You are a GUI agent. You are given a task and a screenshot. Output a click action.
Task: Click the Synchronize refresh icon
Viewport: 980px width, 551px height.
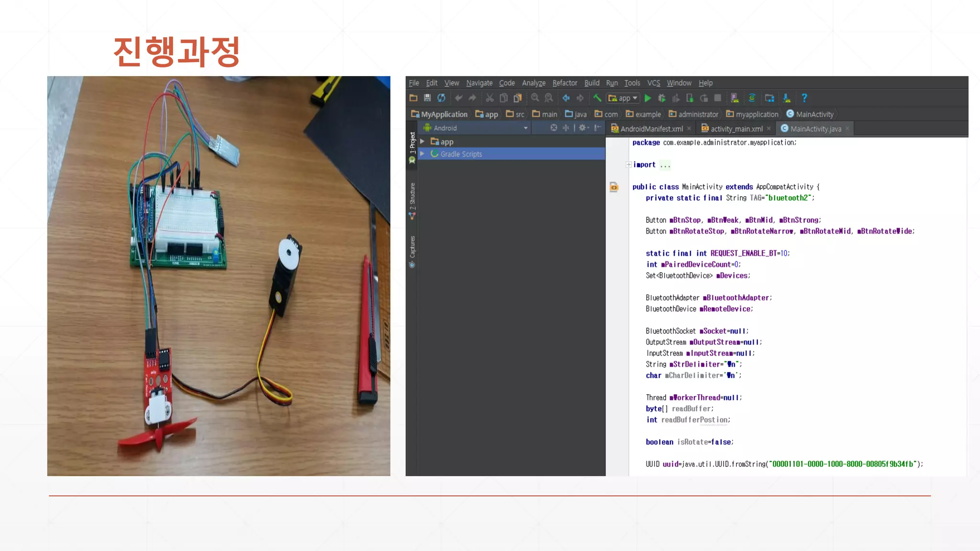tap(441, 98)
